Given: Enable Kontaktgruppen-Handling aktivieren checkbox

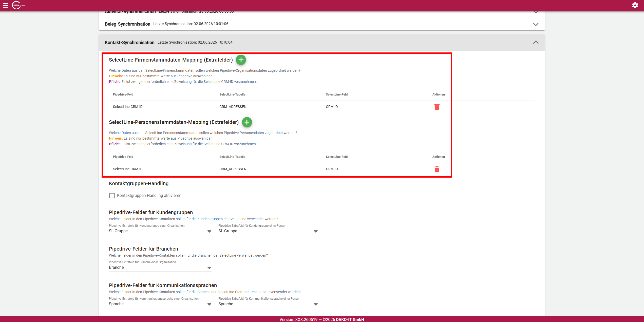Looking at the screenshot, I should tap(112, 196).
